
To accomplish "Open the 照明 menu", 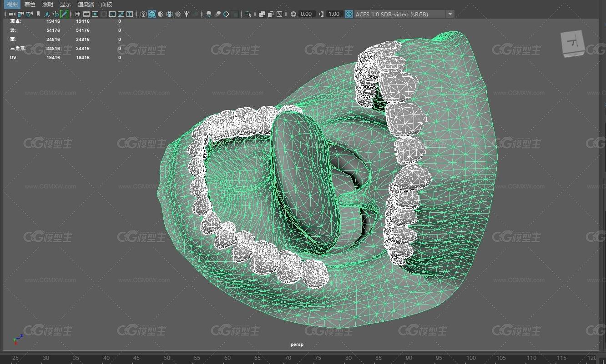I will 47,4.
